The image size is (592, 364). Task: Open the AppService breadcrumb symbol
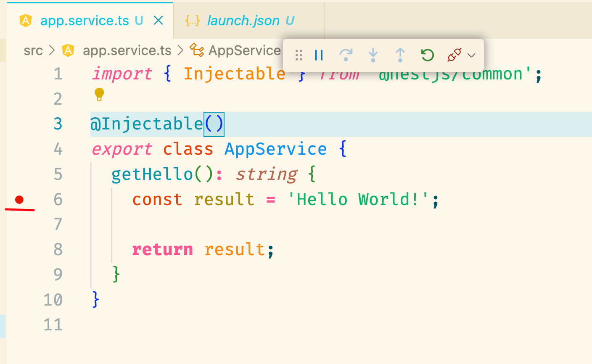click(x=245, y=50)
